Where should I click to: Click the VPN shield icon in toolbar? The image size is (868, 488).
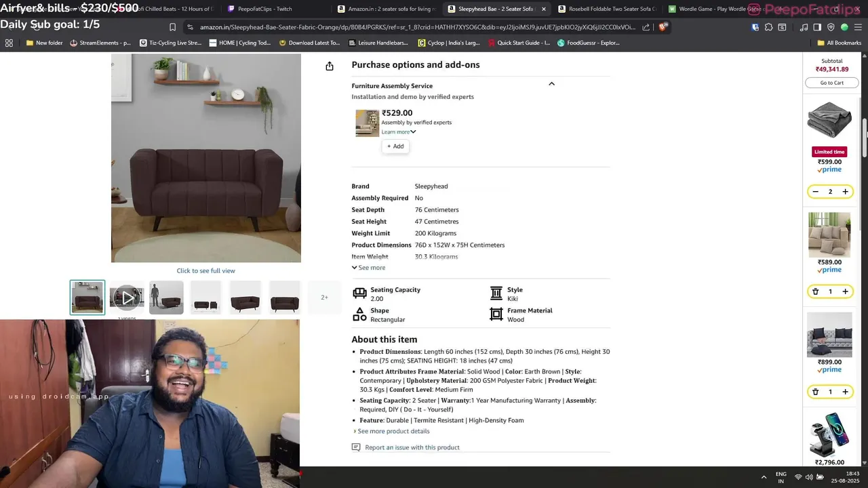pos(831,27)
